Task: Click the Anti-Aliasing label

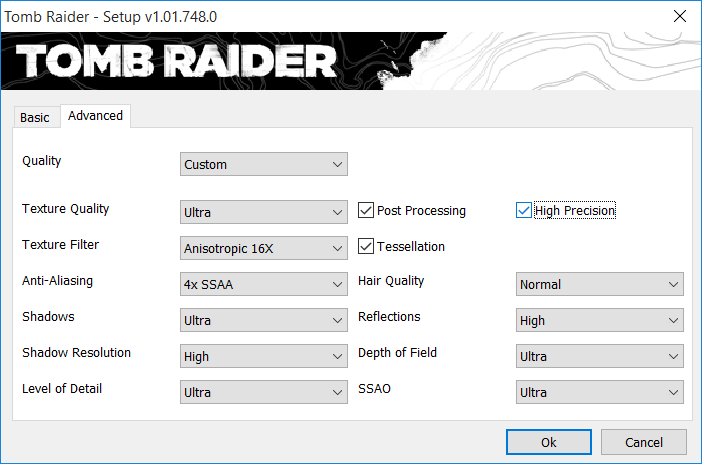Action: click(58, 281)
